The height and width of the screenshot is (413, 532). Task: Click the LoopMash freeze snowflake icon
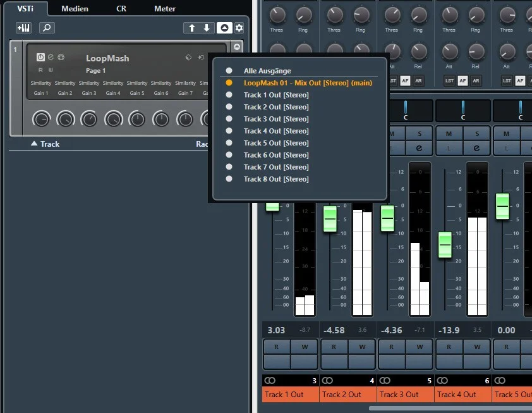tap(61, 57)
